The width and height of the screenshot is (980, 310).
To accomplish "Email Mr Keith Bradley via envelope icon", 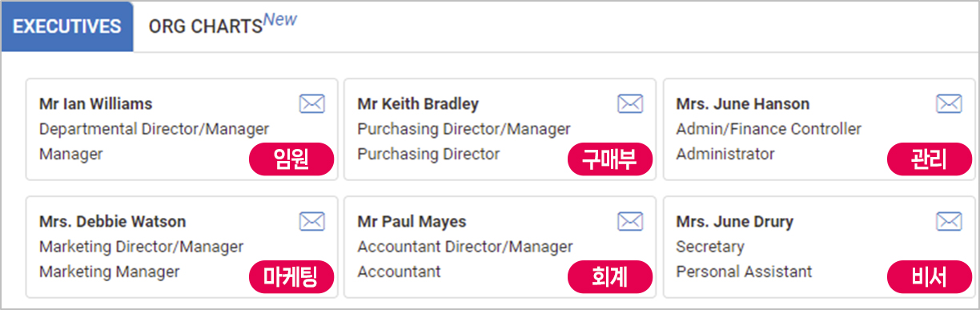I will pyautogui.click(x=630, y=103).
